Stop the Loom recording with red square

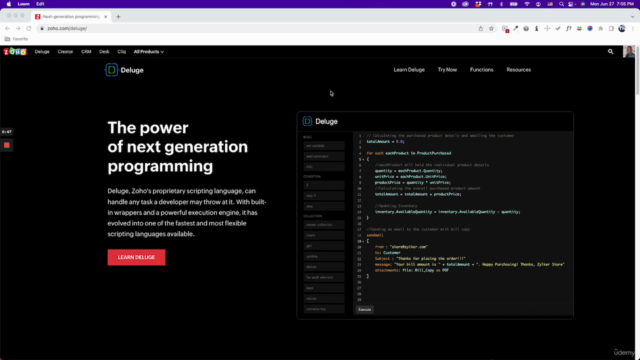pyautogui.click(x=7, y=145)
